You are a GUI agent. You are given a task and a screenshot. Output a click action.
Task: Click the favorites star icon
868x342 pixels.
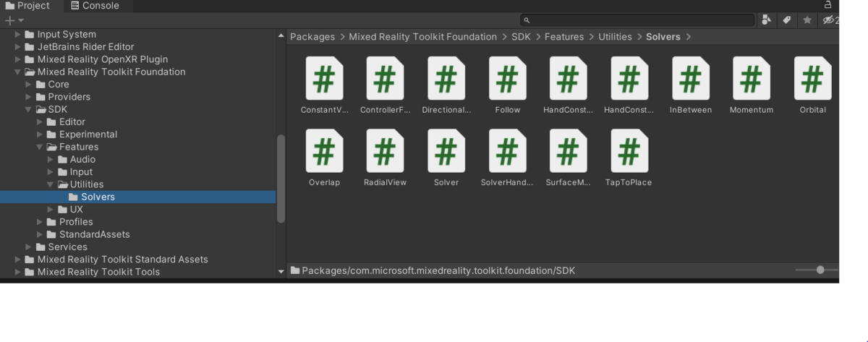click(807, 20)
